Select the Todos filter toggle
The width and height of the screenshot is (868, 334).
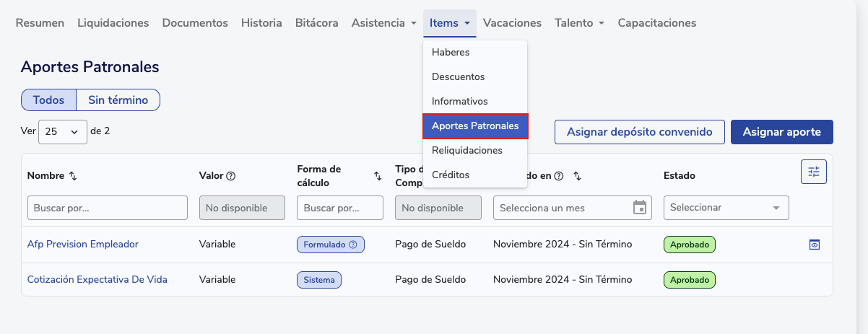click(x=49, y=100)
